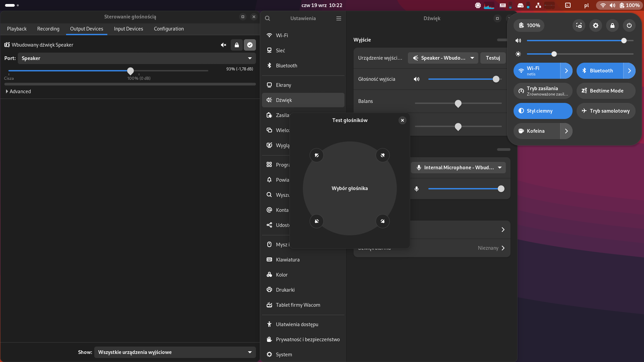
Task: Switch to the Output Devices tab
Action: click(87, 29)
